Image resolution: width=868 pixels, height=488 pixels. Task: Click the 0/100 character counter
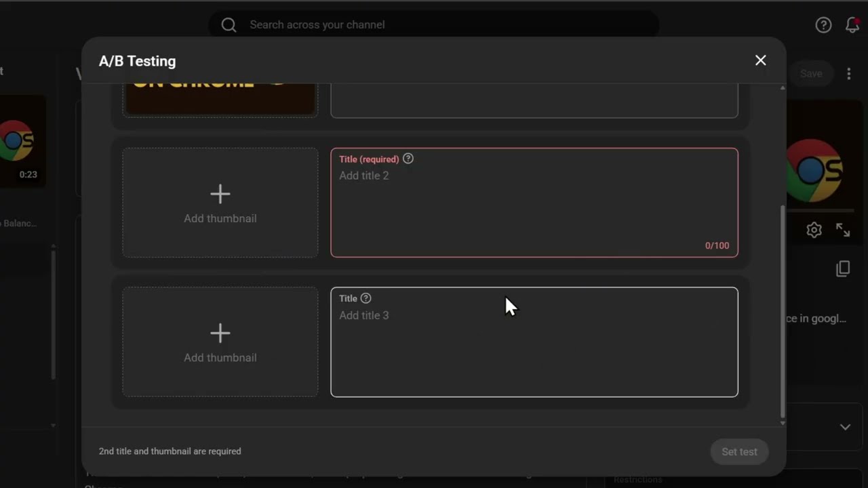[x=717, y=245]
